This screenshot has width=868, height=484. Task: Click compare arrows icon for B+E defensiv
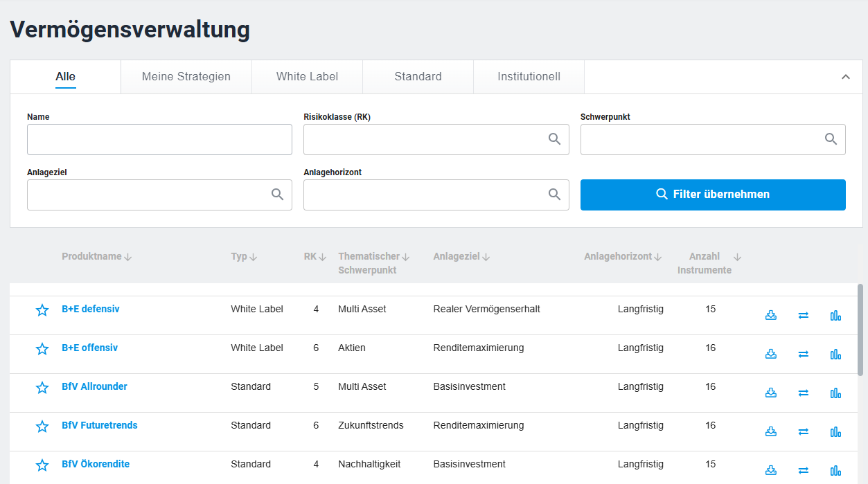pos(804,315)
